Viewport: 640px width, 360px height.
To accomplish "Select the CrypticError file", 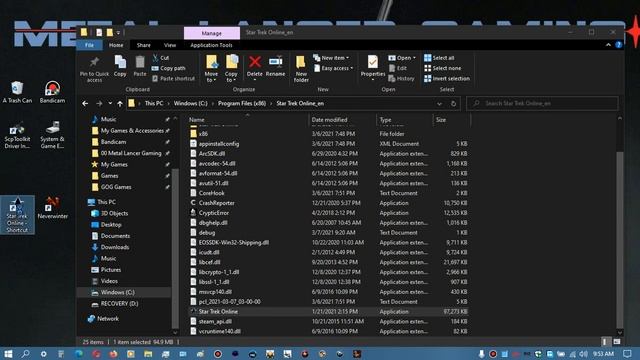I will [328, 213].
